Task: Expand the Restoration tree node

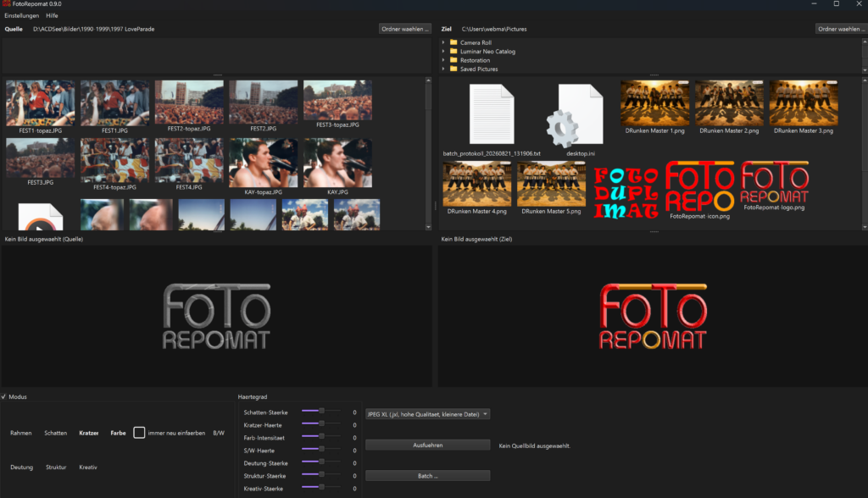Action: [x=443, y=60]
